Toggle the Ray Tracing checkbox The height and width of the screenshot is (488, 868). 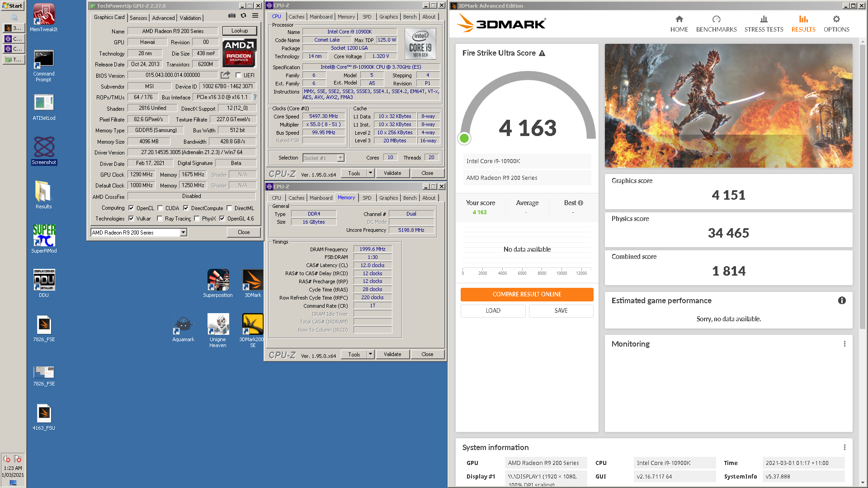pos(160,219)
